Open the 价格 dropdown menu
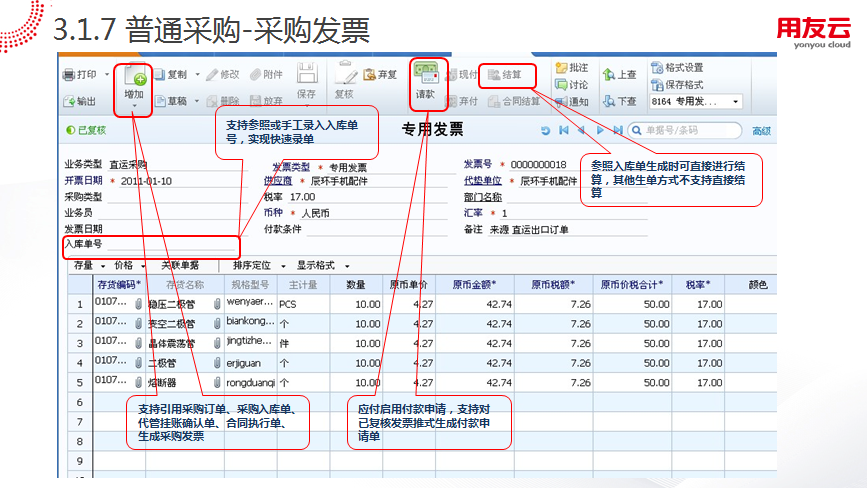The image size is (867, 488). pos(129,265)
